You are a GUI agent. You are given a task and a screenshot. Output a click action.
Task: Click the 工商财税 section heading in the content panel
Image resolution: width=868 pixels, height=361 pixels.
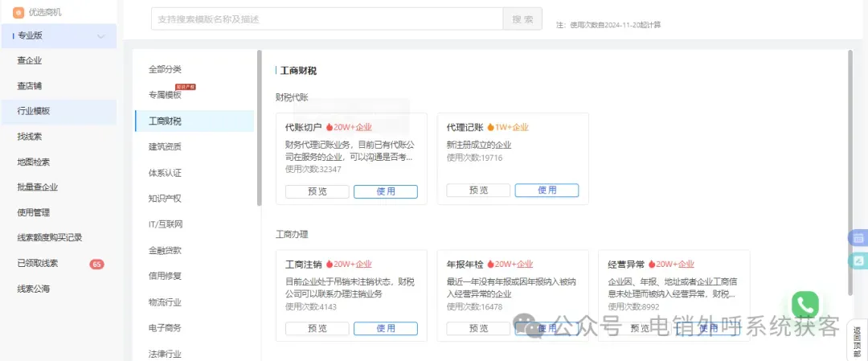point(299,71)
